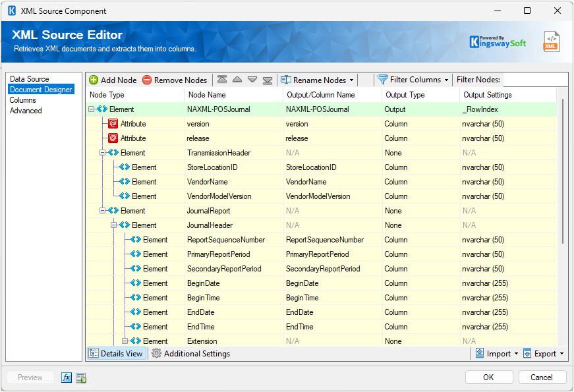The image size is (574, 392).
Task: Click element icon of BeginDate row
Action: (136, 283)
